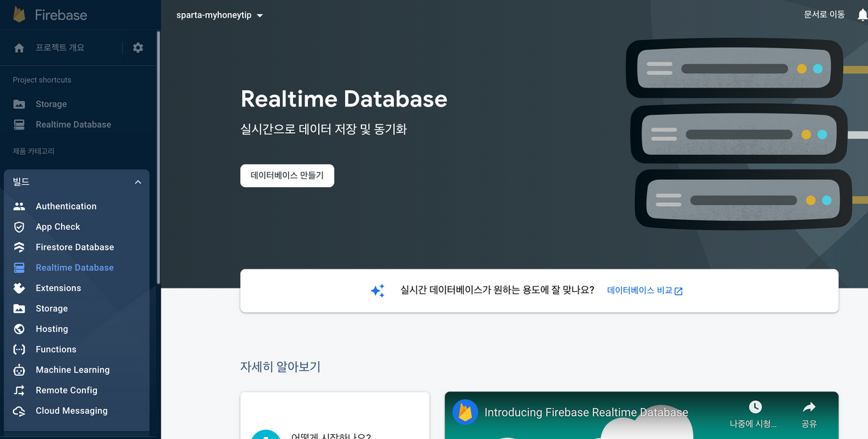Screen dimensions: 868x439
Task: Select Firestore Database menu item
Action: tap(76, 247)
